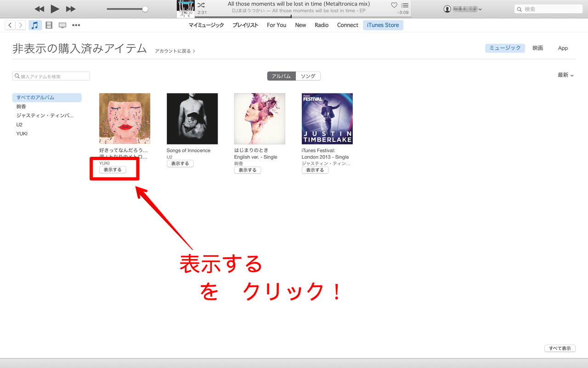Viewport: 588px width, 368px height.
Task: Select the 映画 category
Action: 538,48
